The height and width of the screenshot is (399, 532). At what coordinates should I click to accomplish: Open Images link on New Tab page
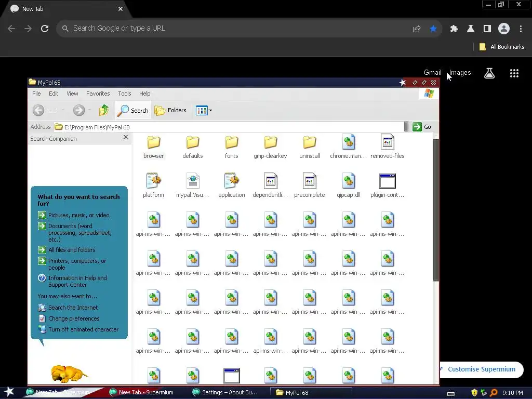click(x=460, y=72)
